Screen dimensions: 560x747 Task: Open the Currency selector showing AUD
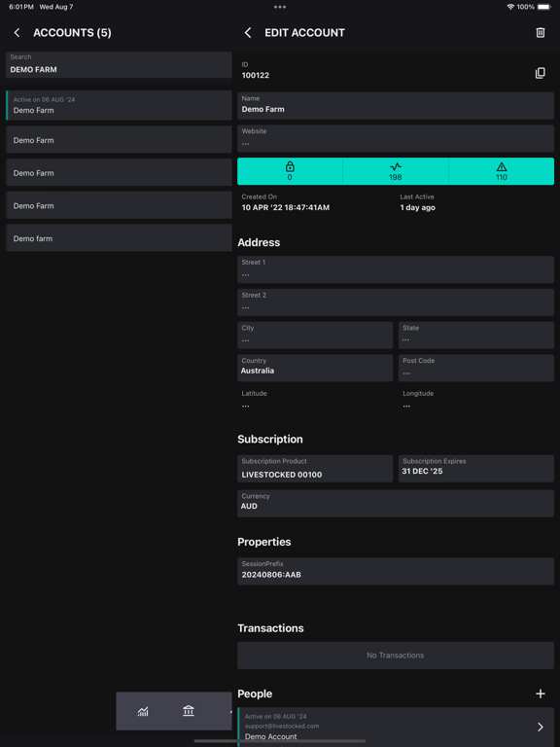[x=396, y=504]
